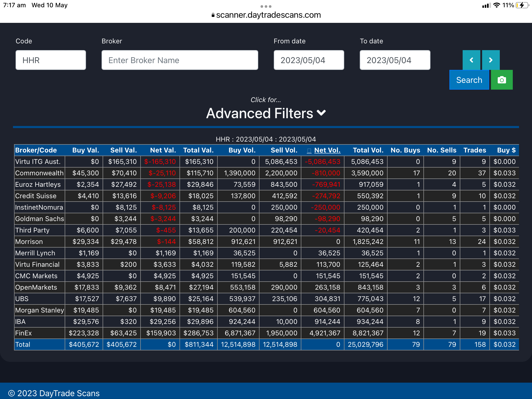Viewport: 532px width, 399px height.
Task: Click the previous date arrow button
Action: click(471, 60)
